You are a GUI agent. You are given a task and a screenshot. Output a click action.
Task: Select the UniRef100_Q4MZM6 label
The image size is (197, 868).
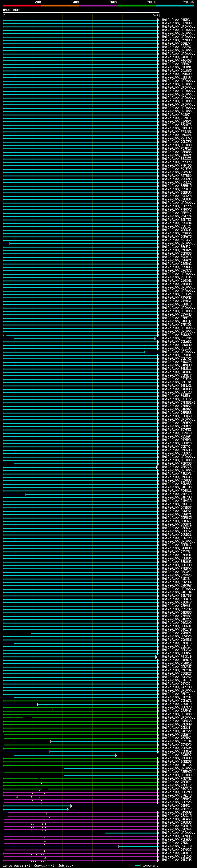pos(176,860)
